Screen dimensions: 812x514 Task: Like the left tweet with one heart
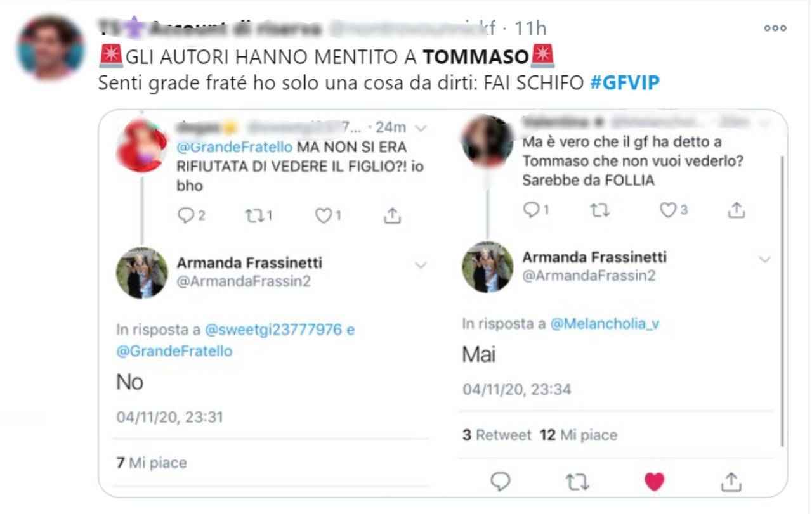pos(324,216)
